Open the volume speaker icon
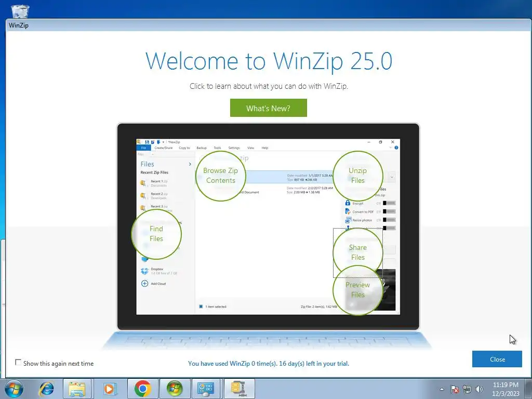532x399 pixels. point(479,389)
